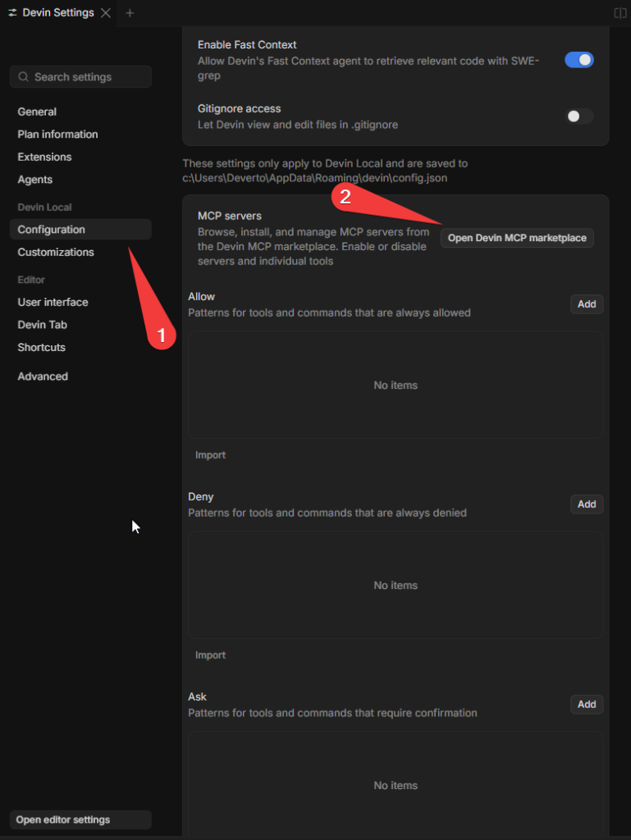631x840 pixels.
Task: Select Configuration in sidebar
Action: [x=80, y=230]
